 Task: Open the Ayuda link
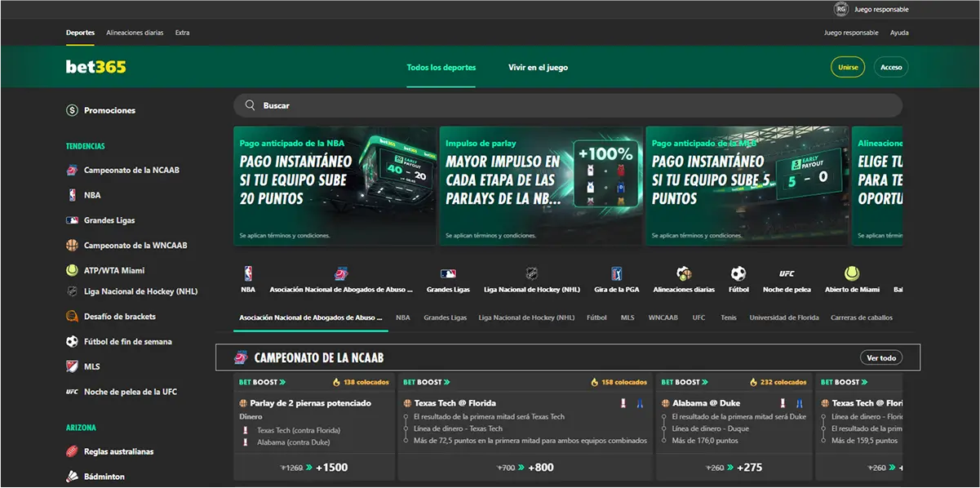(899, 33)
